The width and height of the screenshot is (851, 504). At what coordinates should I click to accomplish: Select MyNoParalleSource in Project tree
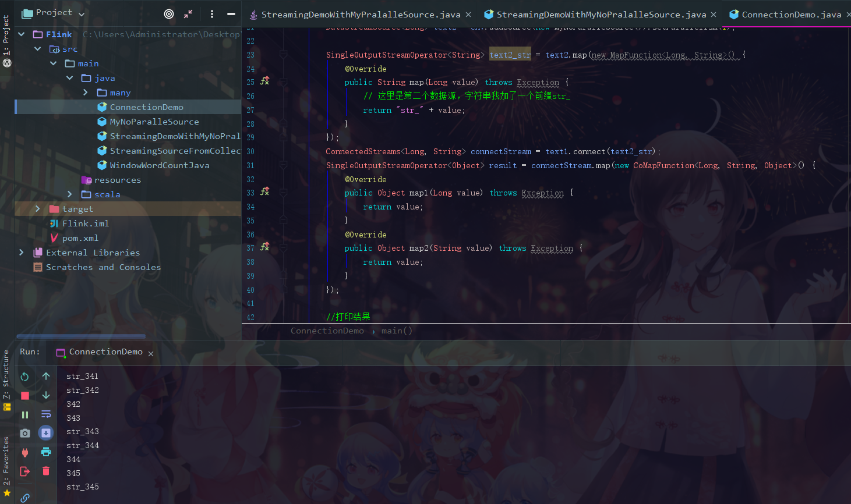tap(154, 122)
